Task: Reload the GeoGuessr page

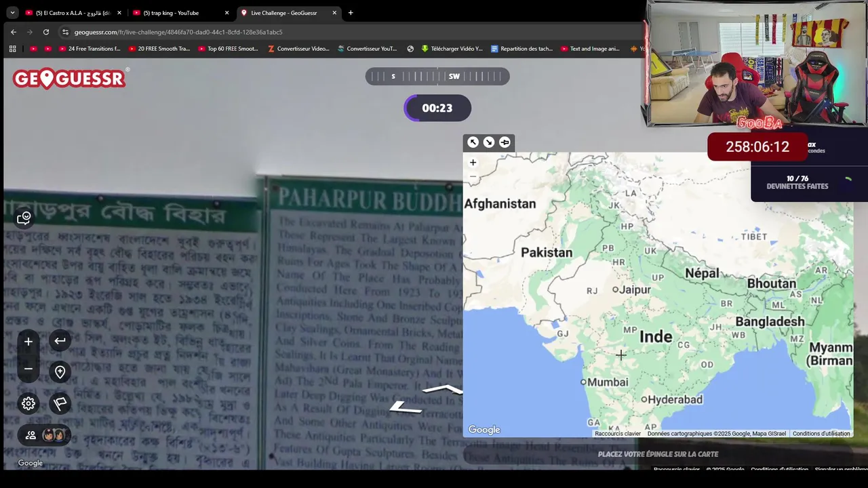Action: (x=45, y=32)
